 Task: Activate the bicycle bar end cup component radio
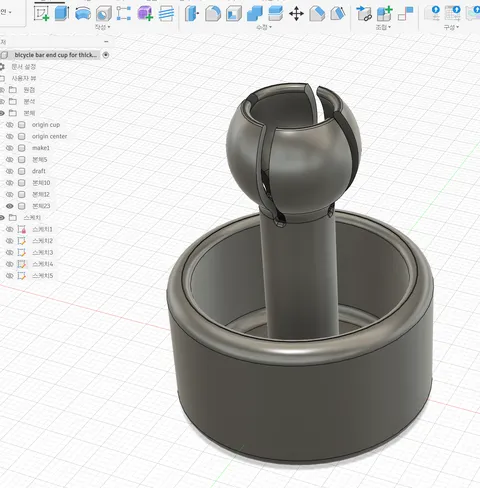pyautogui.click(x=106, y=55)
